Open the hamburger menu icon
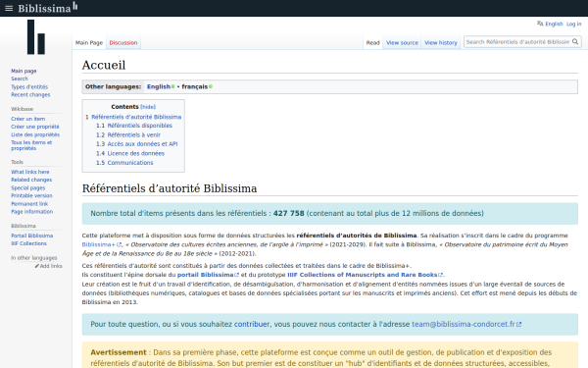588x368 pixels. (9, 8)
